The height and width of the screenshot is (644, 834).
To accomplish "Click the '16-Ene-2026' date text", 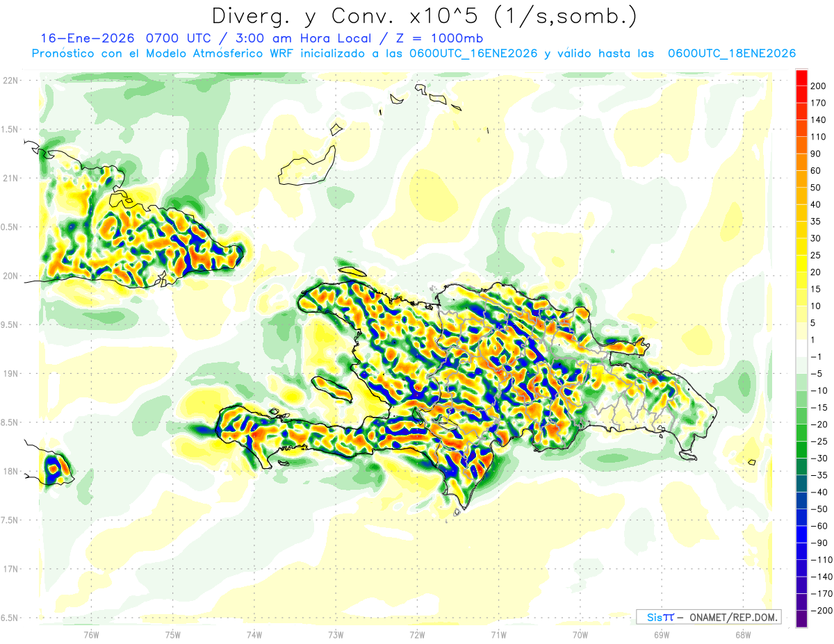I will click(x=86, y=38).
